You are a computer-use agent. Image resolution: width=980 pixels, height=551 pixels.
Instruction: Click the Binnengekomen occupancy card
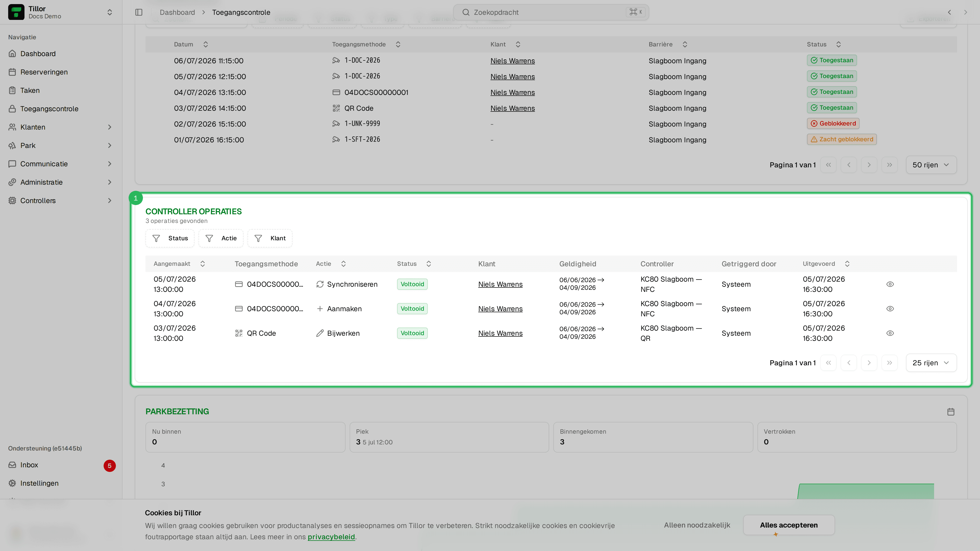pos(653,437)
